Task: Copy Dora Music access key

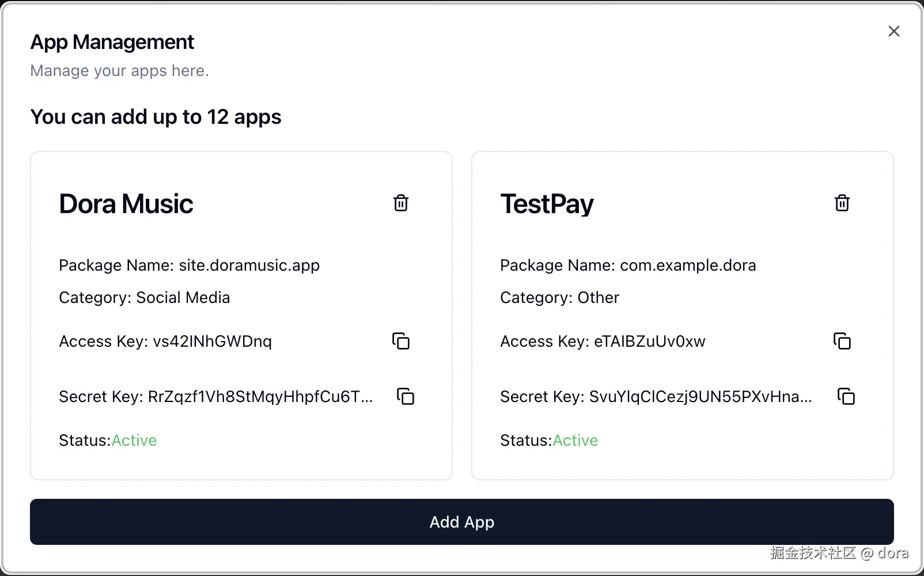Action: 401,341
